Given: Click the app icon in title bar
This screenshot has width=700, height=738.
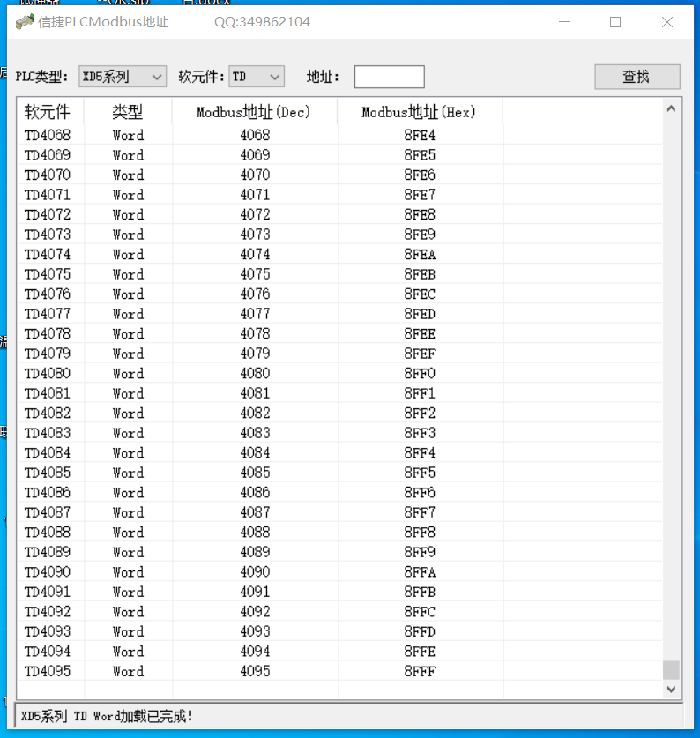Looking at the screenshot, I should pyautogui.click(x=24, y=22).
